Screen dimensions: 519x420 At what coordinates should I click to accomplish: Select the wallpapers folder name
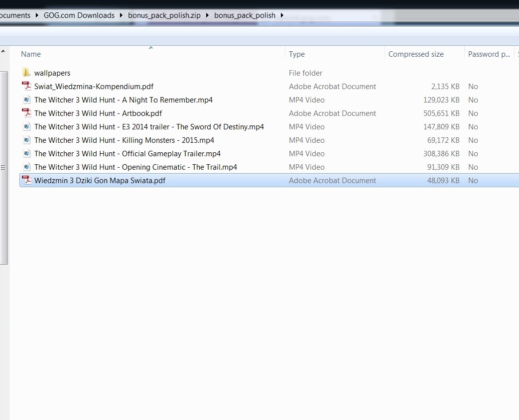tap(52, 73)
